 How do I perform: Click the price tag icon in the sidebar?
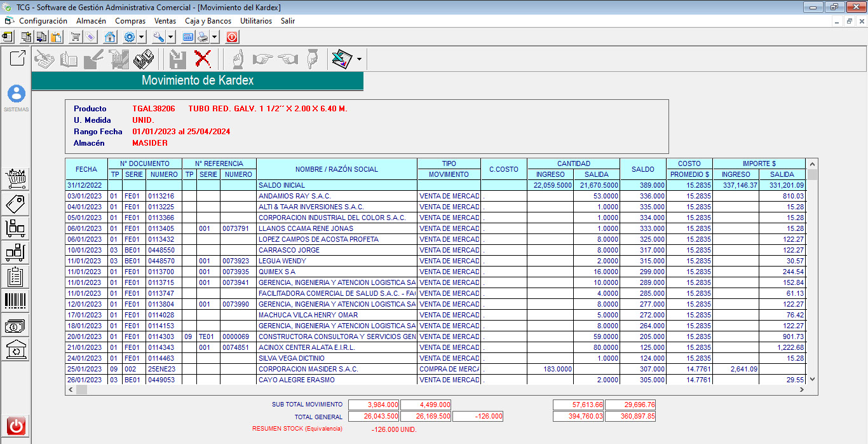coord(15,204)
